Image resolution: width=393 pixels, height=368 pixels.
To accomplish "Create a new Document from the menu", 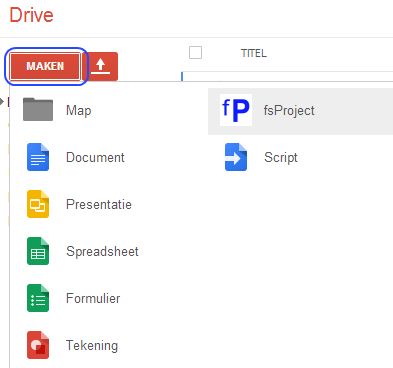I will click(x=95, y=157).
